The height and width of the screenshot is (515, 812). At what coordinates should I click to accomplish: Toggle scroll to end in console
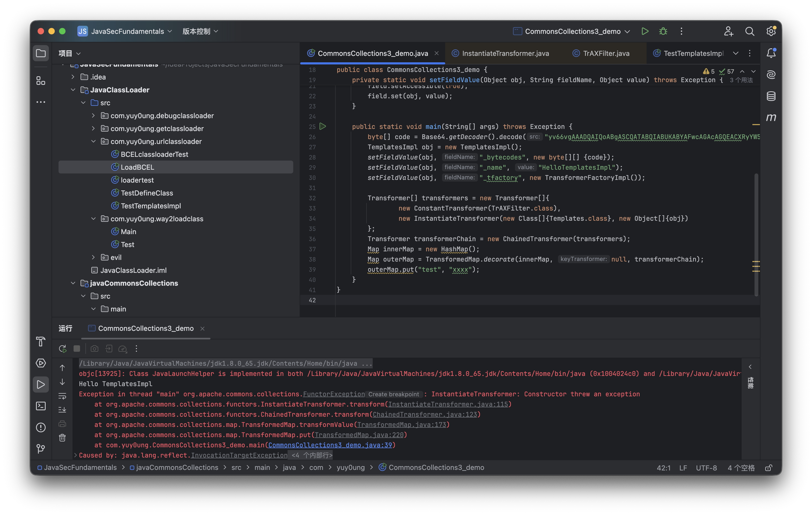[62, 409]
